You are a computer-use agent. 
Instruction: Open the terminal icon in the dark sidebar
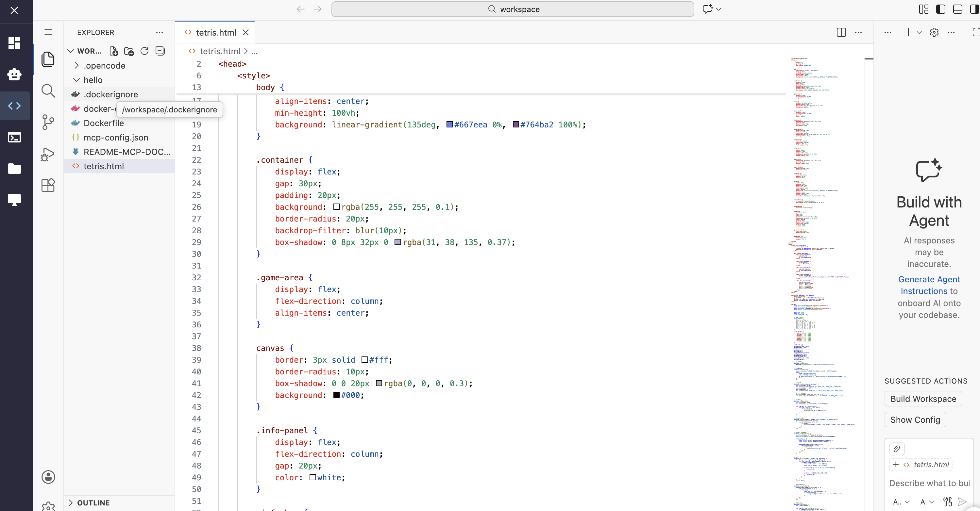point(14,137)
